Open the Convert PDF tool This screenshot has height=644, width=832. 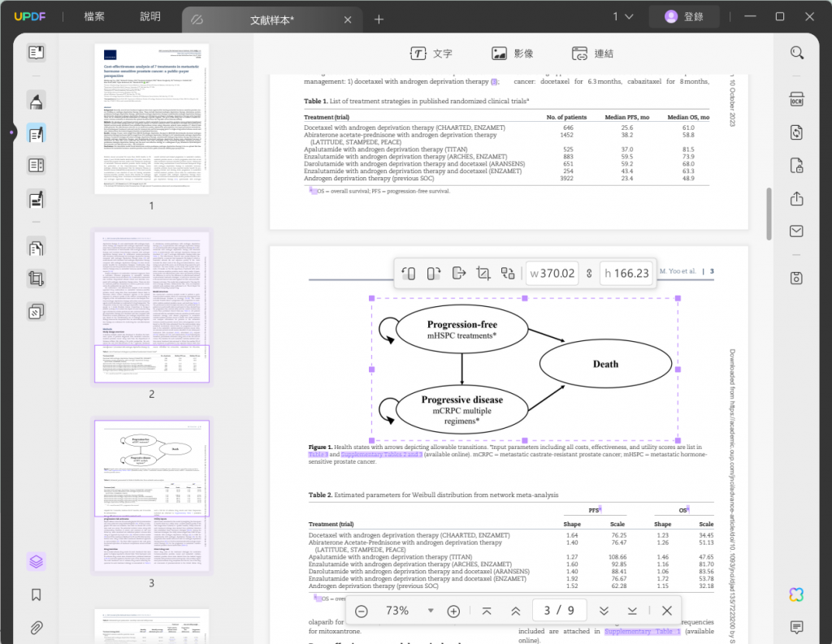coord(796,132)
